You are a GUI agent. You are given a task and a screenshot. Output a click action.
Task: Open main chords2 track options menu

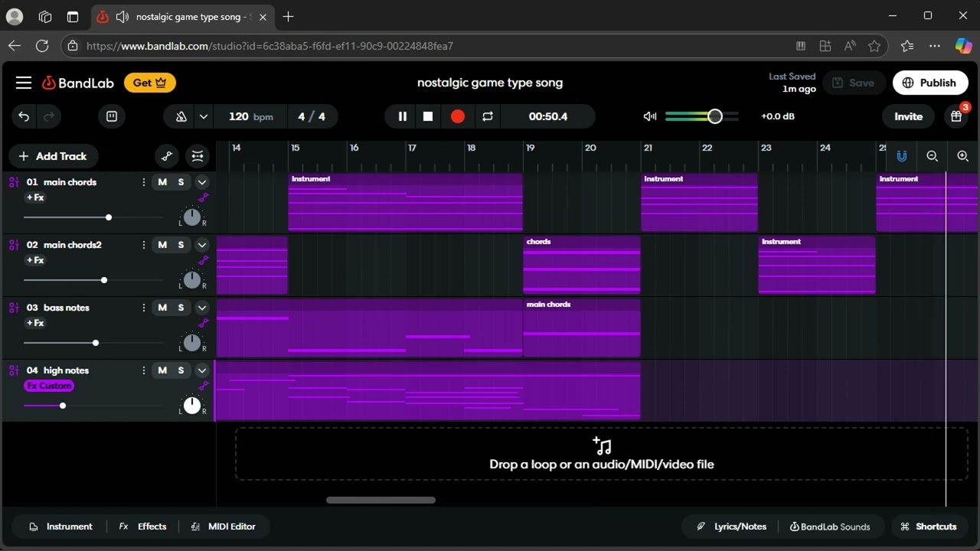[x=143, y=245]
